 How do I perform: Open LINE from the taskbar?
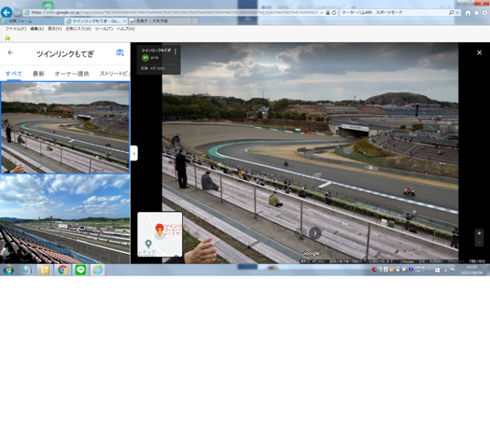80,270
